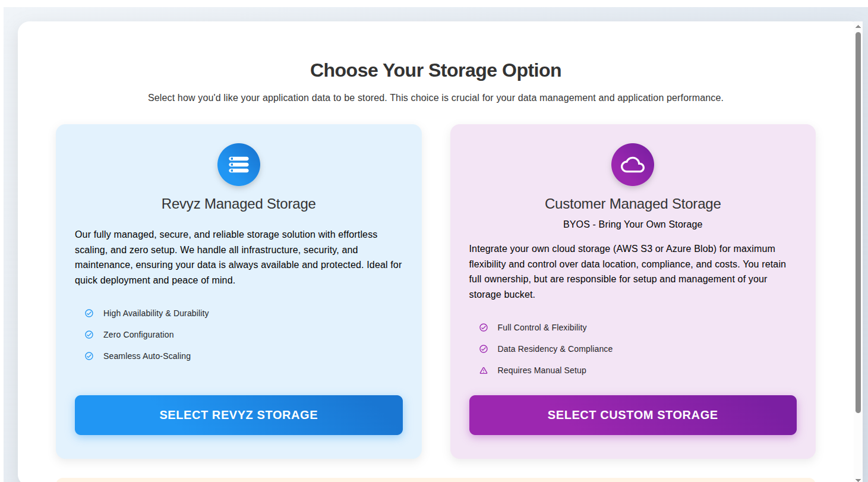This screenshot has width=868, height=482.
Task: Click the scrollbar up arrow
Action: pyautogui.click(x=858, y=27)
